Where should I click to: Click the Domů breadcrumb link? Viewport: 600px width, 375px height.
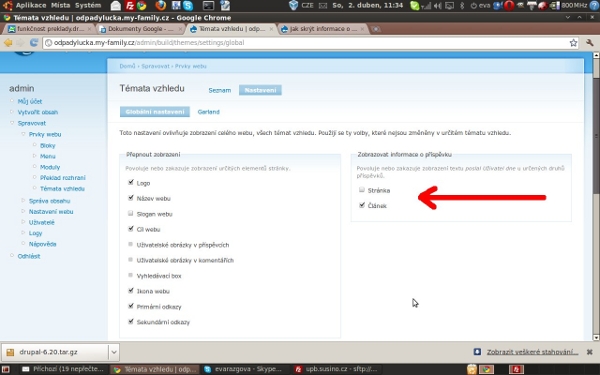[x=127, y=66]
